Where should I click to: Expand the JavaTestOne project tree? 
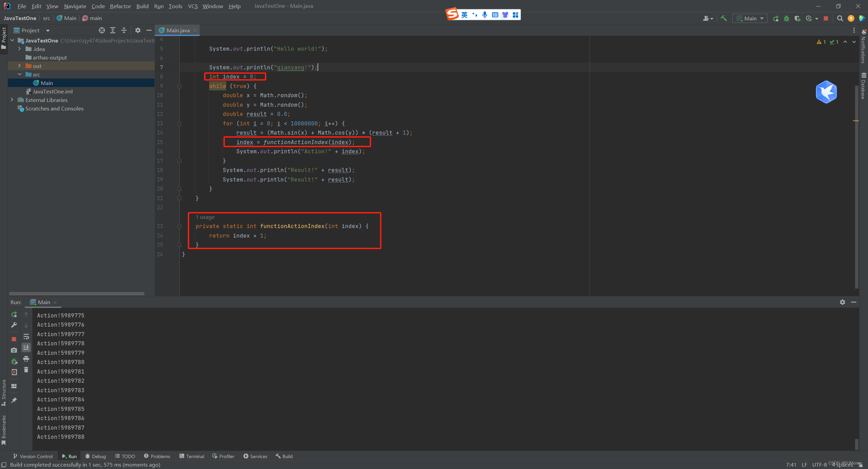[13, 40]
